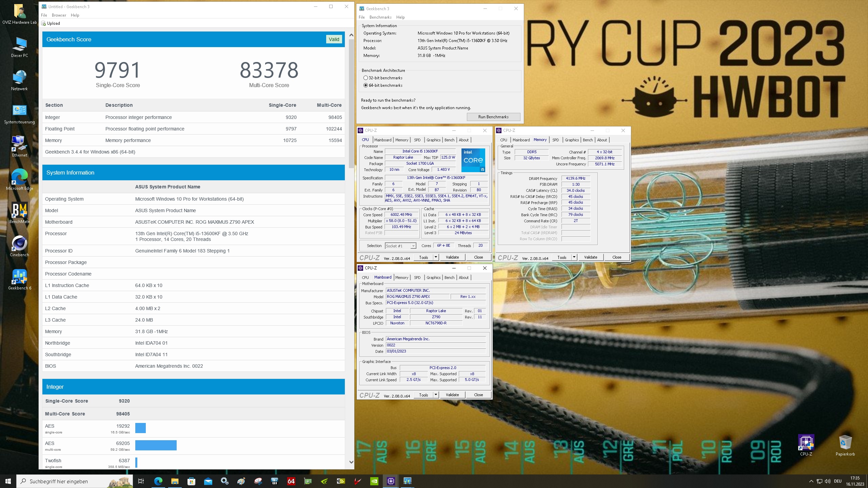
Task: Click scrollbar up arrow in Geekbench results
Action: coord(351,35)
